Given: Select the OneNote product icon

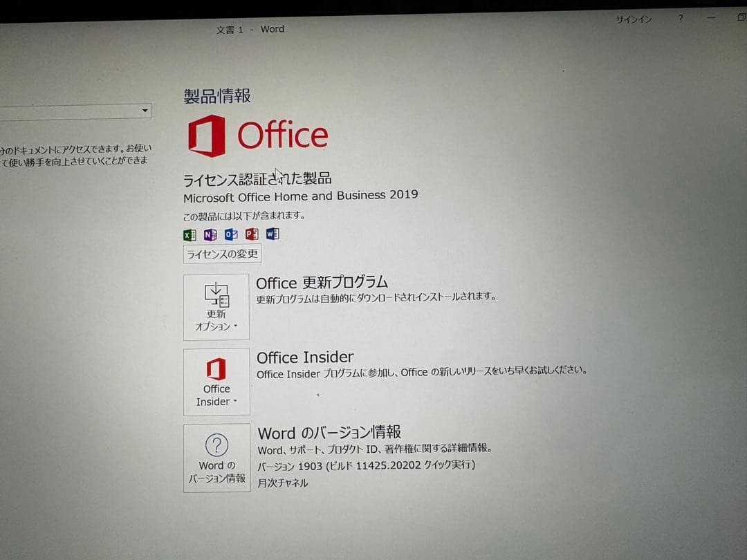Looking at the screenshot, I should pyautogui.click(x=210, y=234).
